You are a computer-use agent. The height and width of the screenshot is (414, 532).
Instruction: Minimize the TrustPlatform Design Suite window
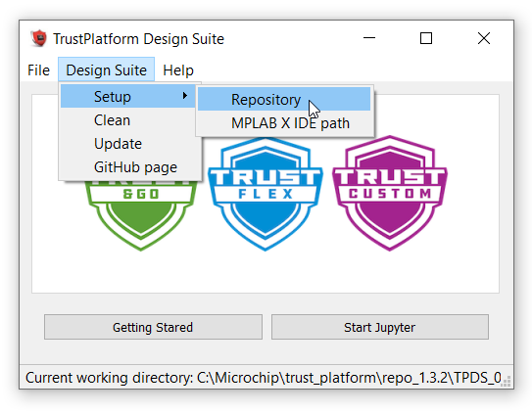[369, 38]
